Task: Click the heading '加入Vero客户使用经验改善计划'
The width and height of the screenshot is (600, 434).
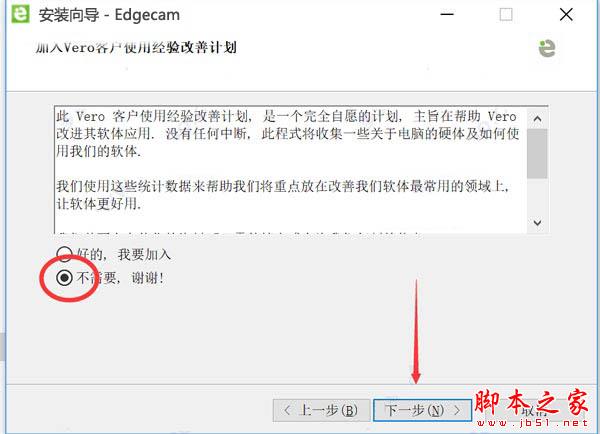Action: click(136, 48)
